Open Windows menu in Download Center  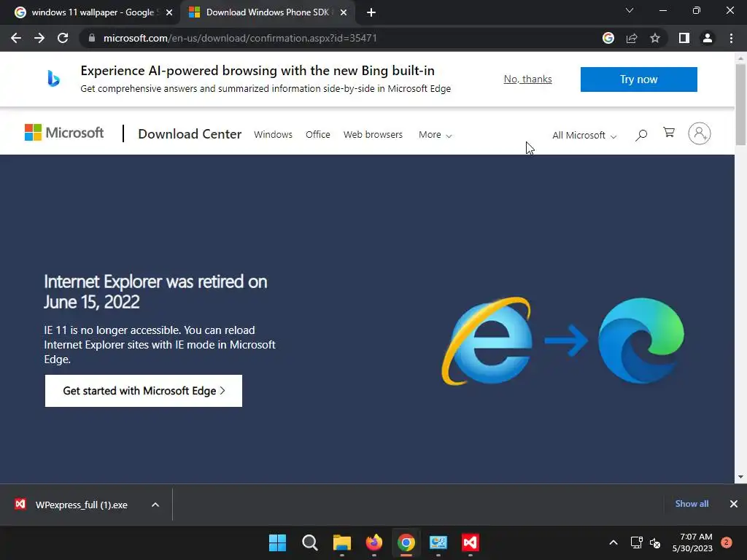click(x=273, y=135)
